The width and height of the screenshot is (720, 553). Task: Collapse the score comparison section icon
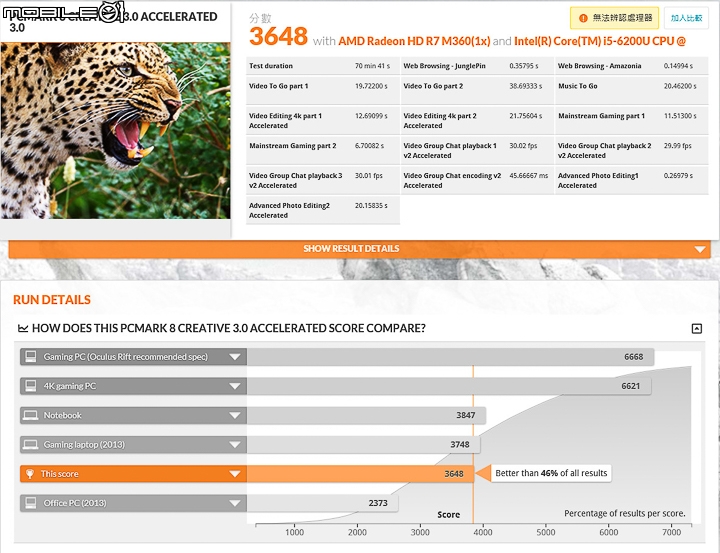697,328
